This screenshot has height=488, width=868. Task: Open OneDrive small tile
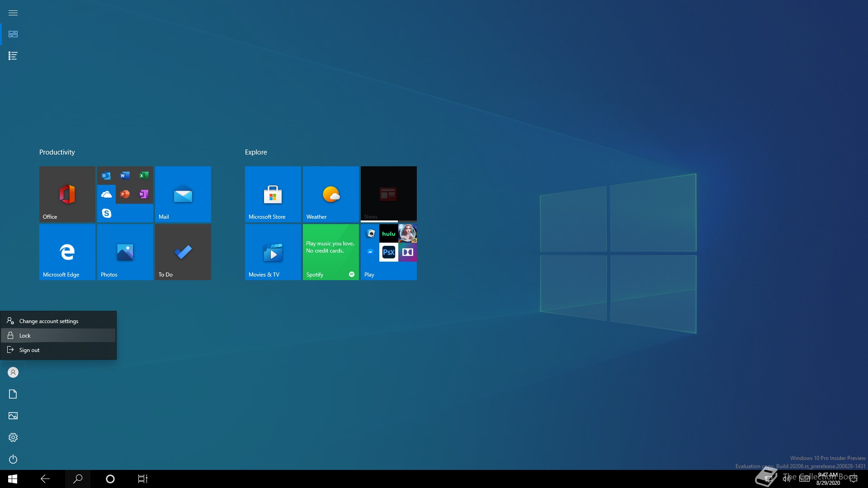(x=106, y=194)
